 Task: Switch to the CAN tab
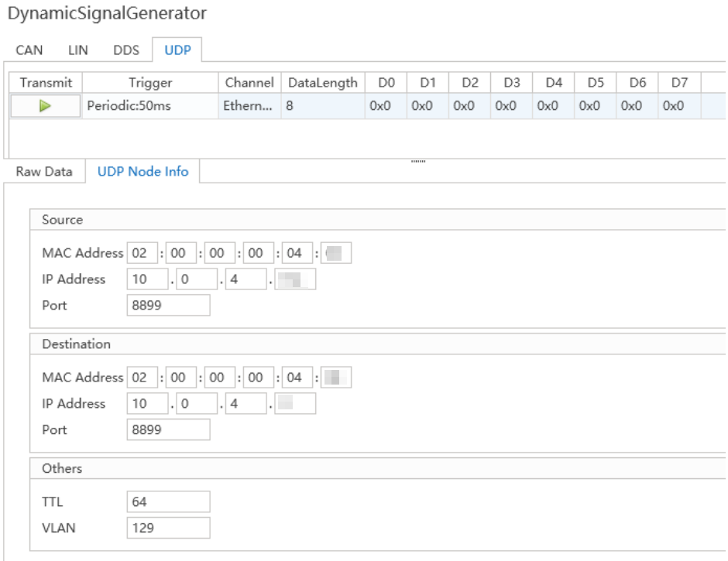[x=29, y=50]
